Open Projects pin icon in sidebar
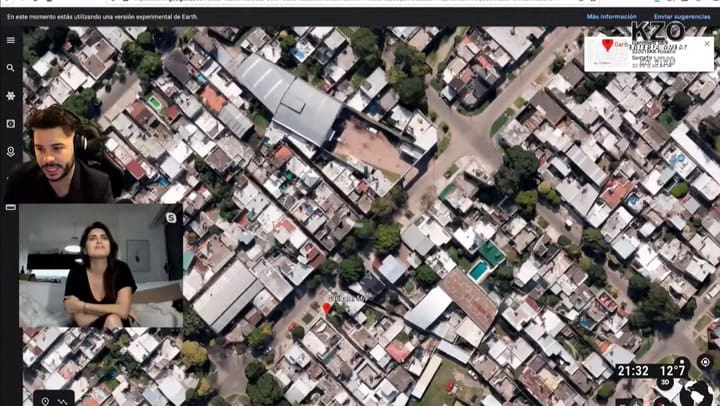 pyautogui.click(x=10, y=152)
